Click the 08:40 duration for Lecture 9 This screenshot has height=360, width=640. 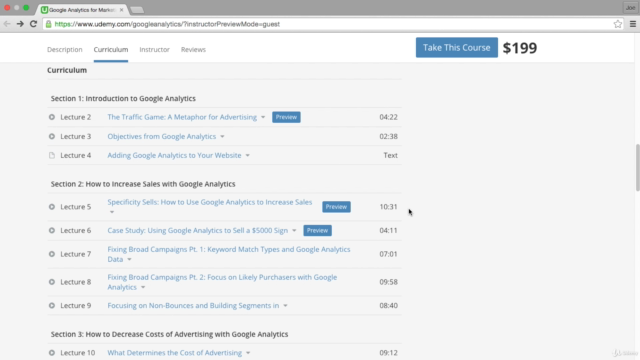point(388,306)
